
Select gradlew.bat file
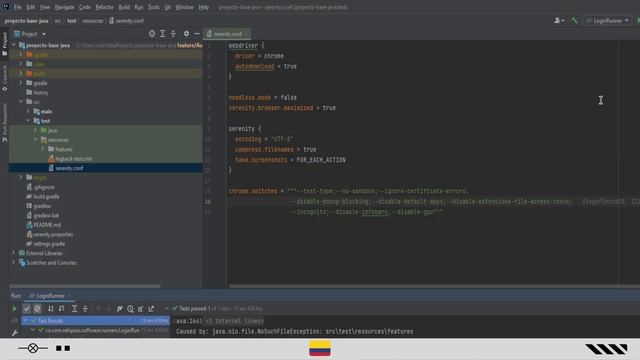click(x=42, y=215)
